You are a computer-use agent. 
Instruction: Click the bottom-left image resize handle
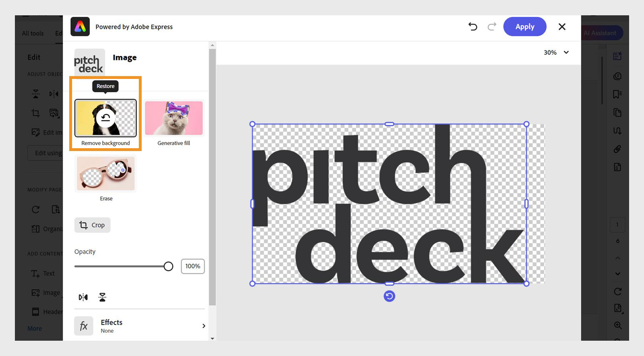252,284
